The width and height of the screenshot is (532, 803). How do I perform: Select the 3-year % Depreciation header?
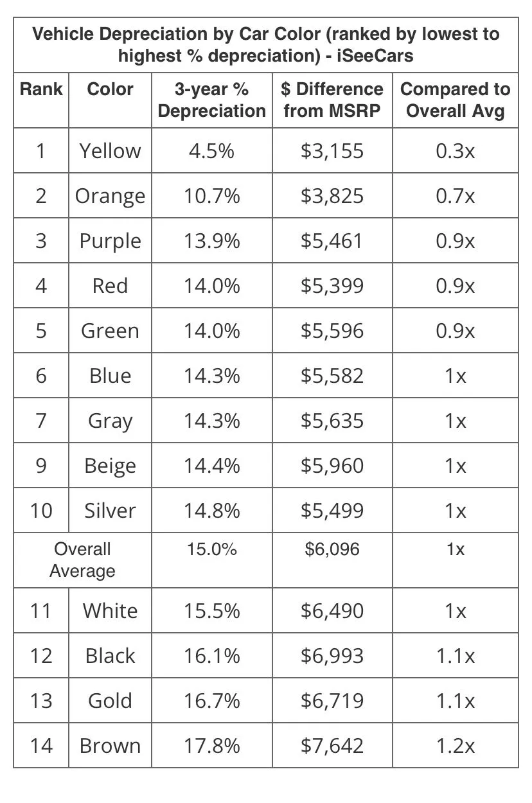[x=211, y=100]
